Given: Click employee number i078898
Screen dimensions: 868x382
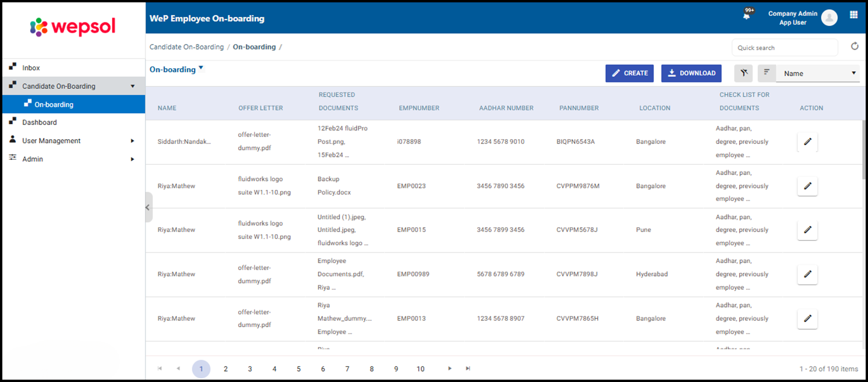Looking at the screenshot, I should (x=409, y=141).
